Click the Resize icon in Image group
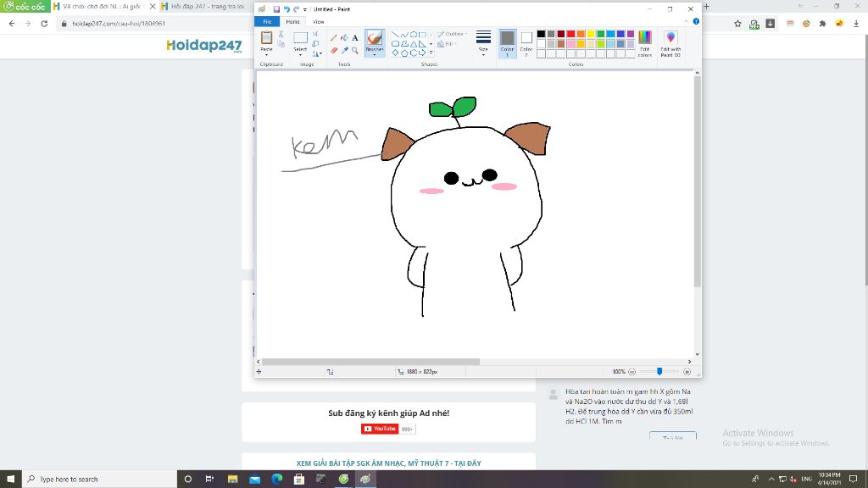This screenshot has height=488, width=868. (x=315, y=44)
